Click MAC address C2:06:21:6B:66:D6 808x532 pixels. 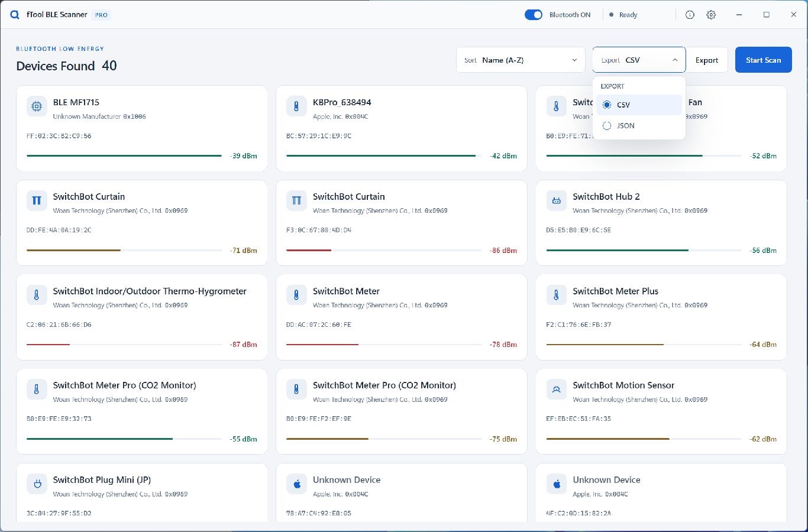59,325
